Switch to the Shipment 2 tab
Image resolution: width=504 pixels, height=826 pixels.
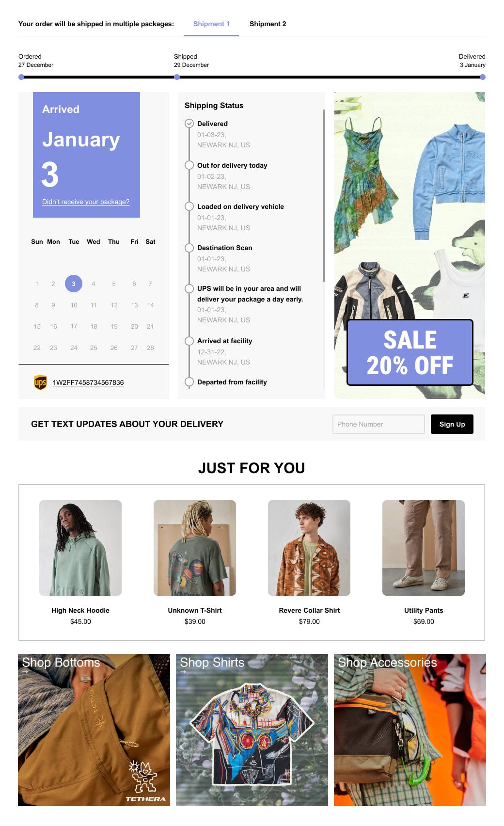[268, 24]
